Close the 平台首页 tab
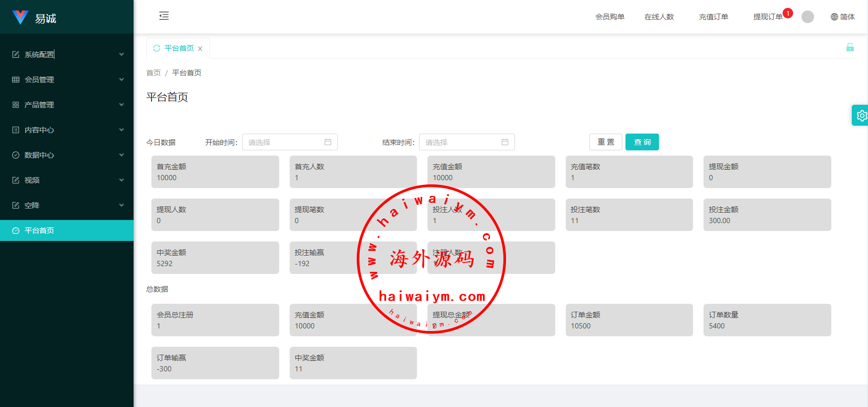This screenshot has width=868, height=407. [200, 49]
